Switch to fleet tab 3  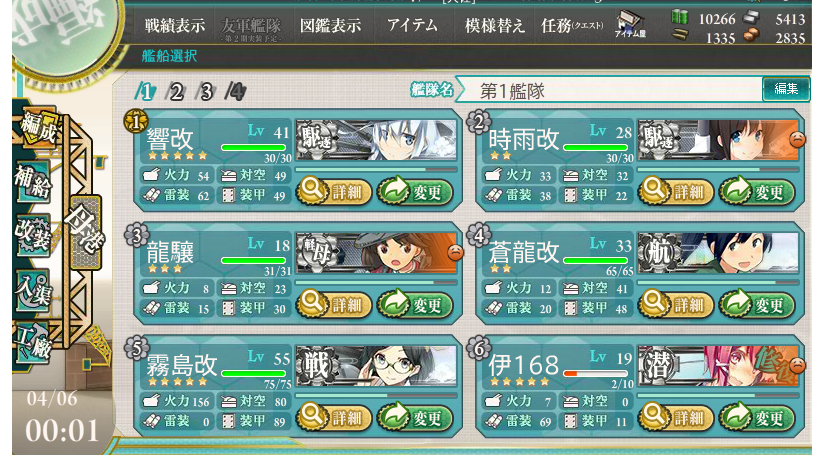(x=206, y=92)
